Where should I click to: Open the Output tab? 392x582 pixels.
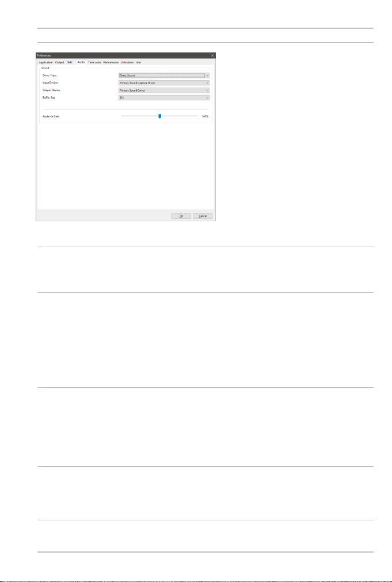tap(60, 62)
